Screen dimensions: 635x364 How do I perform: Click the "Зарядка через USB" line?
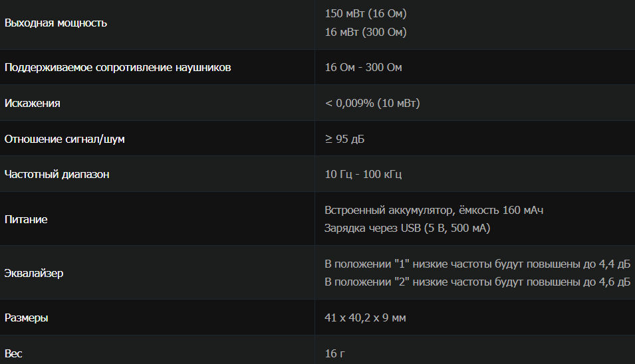point(408,228)
